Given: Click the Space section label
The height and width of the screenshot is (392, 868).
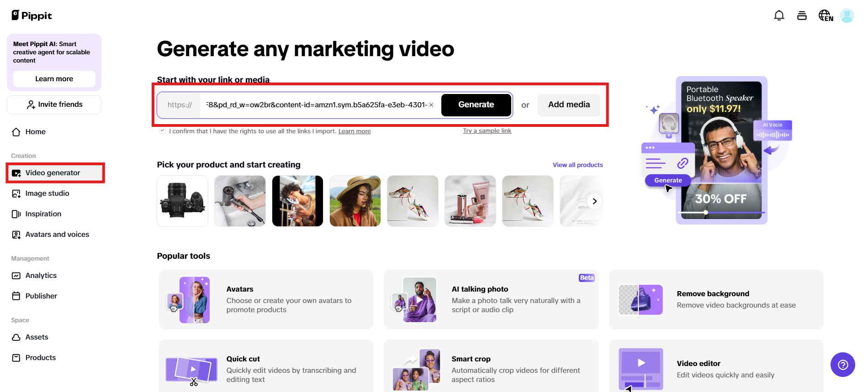Looking at the screenshot, I should (20, 320).
